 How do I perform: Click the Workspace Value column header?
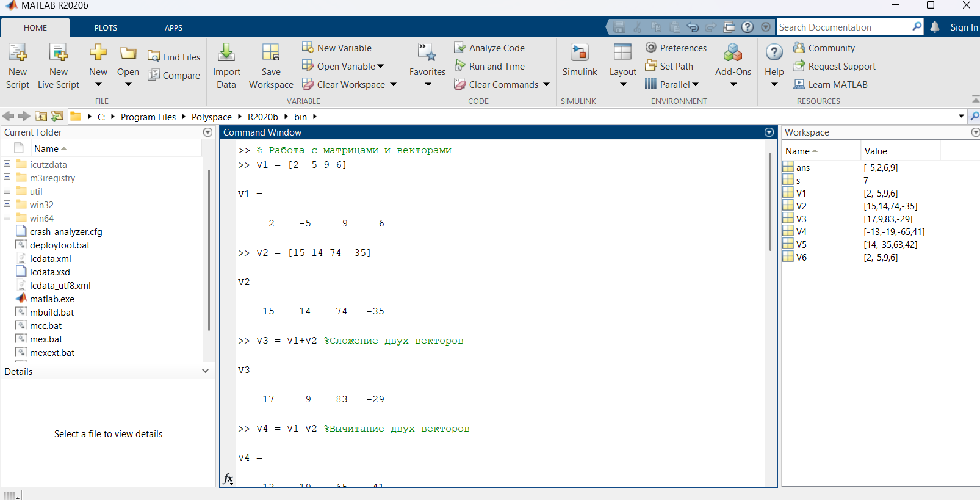point(901,151)
